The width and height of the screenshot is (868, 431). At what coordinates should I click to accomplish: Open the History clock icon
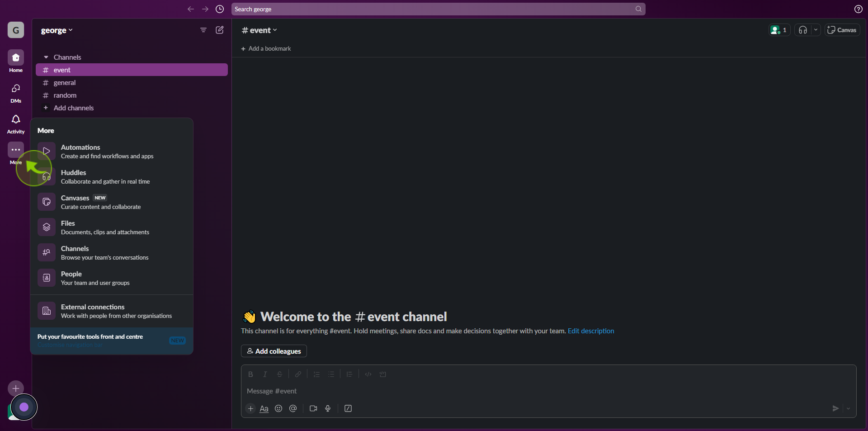coord(220,9)
